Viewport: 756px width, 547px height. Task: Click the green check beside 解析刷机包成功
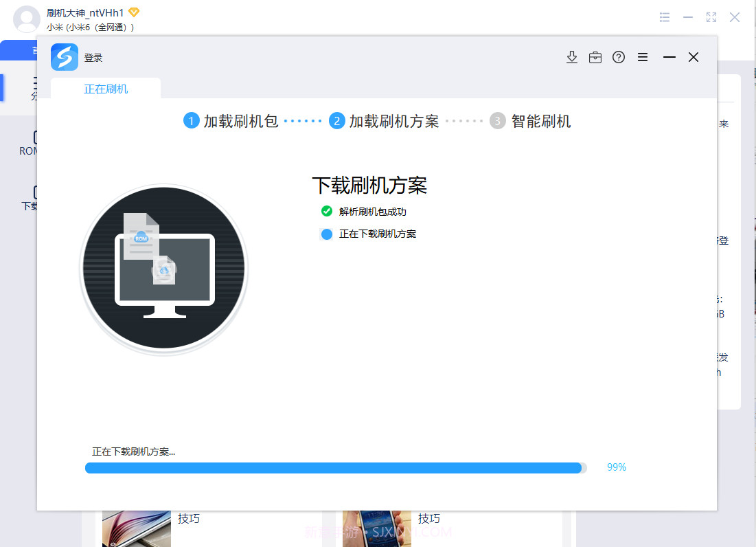tap(327, 211)
